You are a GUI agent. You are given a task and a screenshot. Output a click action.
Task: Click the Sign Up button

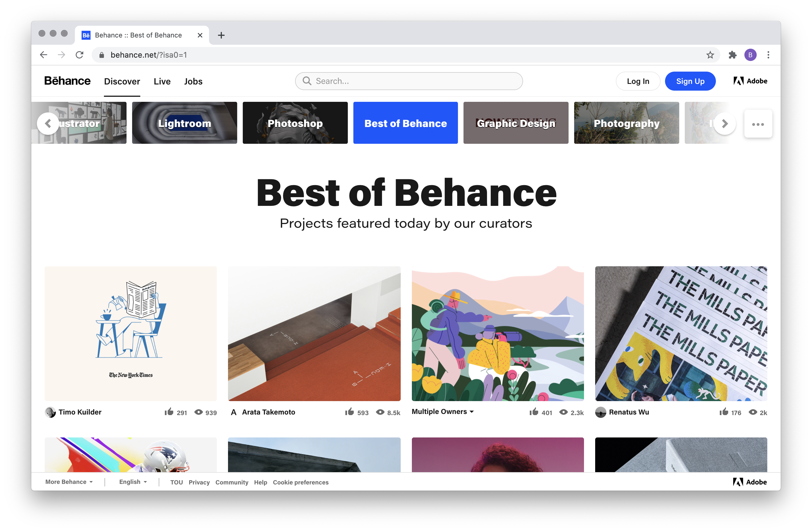[x=690, y=81]
